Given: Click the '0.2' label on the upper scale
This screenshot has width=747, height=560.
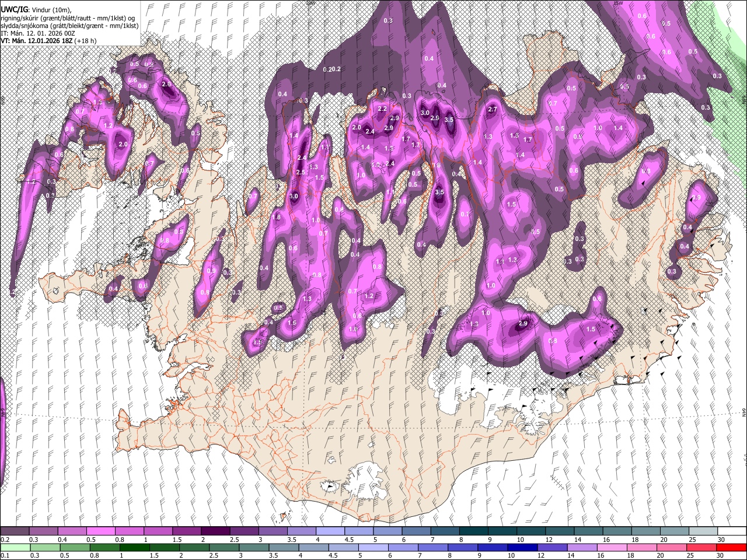Looking at the screenshot, I should 5,540.
